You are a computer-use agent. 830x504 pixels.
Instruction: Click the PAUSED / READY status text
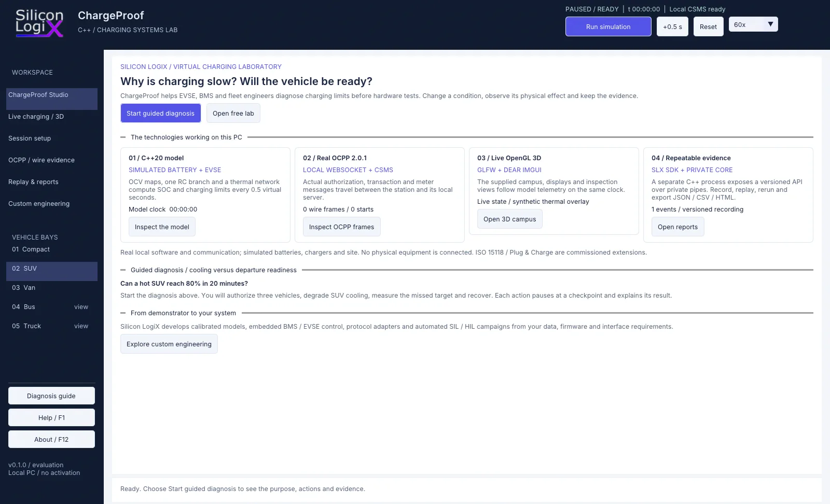click(x=592, y=9)
